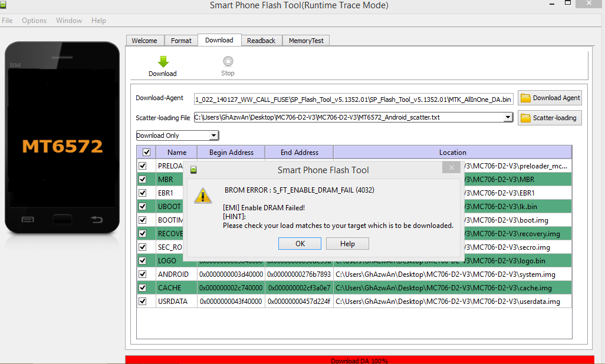This screenshot has height=364, width=605.
Task: Click the phone's menu key icon
Action: (28, 220)
